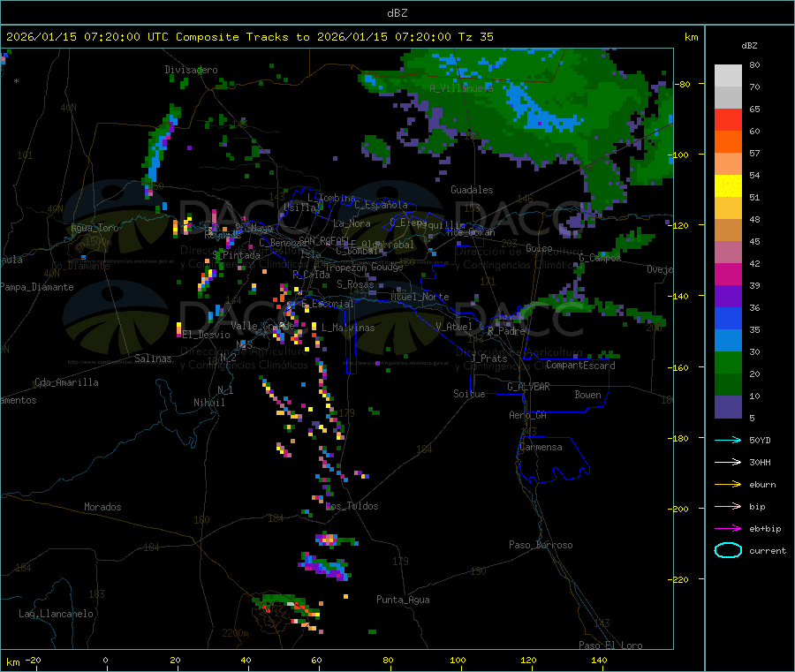Click the Paso_Barroso map label
This screenshot has height=672, width=795.
point(541,546)
